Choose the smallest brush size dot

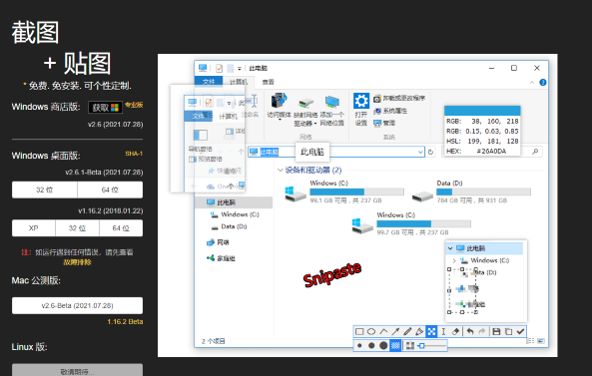[x=359, y=345]
